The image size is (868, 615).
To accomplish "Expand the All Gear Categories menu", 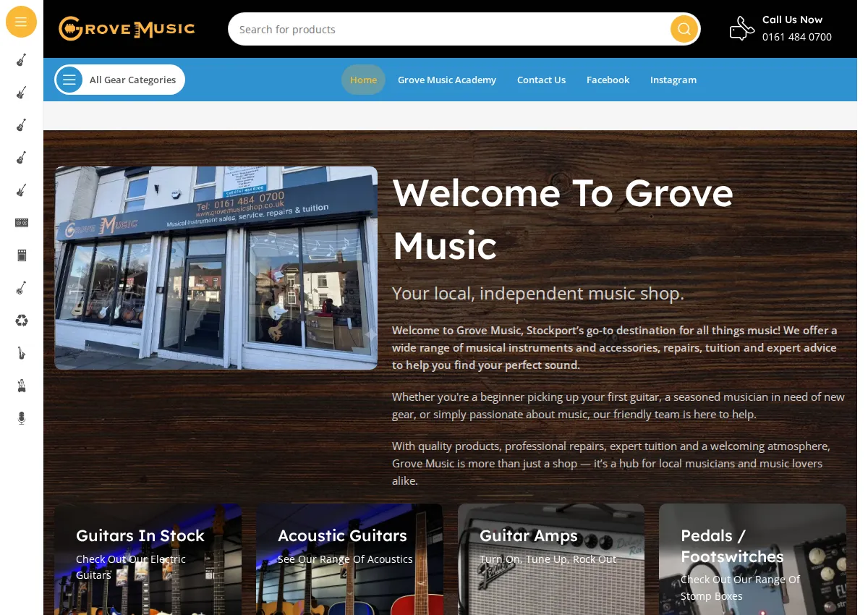I will point(120,80).
